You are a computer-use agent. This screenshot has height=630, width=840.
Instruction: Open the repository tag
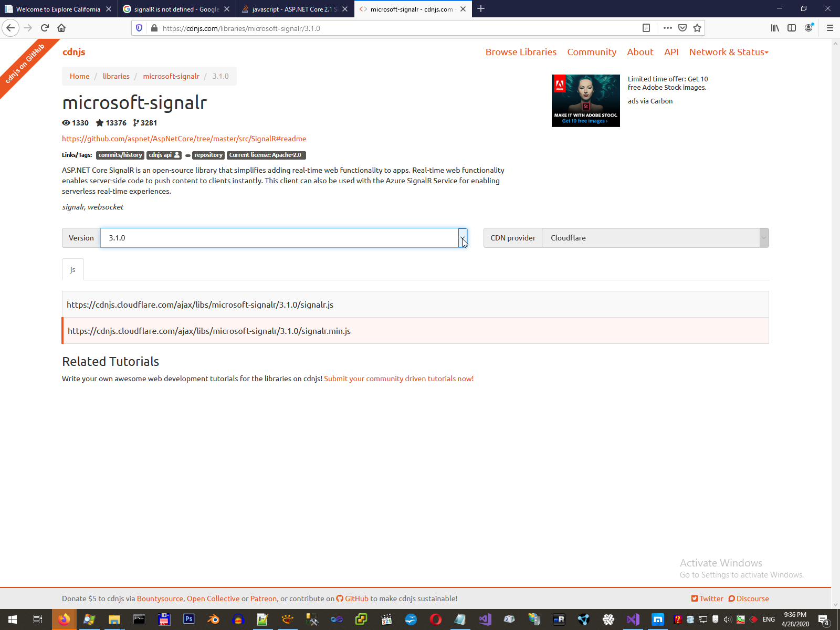[208, 155]
